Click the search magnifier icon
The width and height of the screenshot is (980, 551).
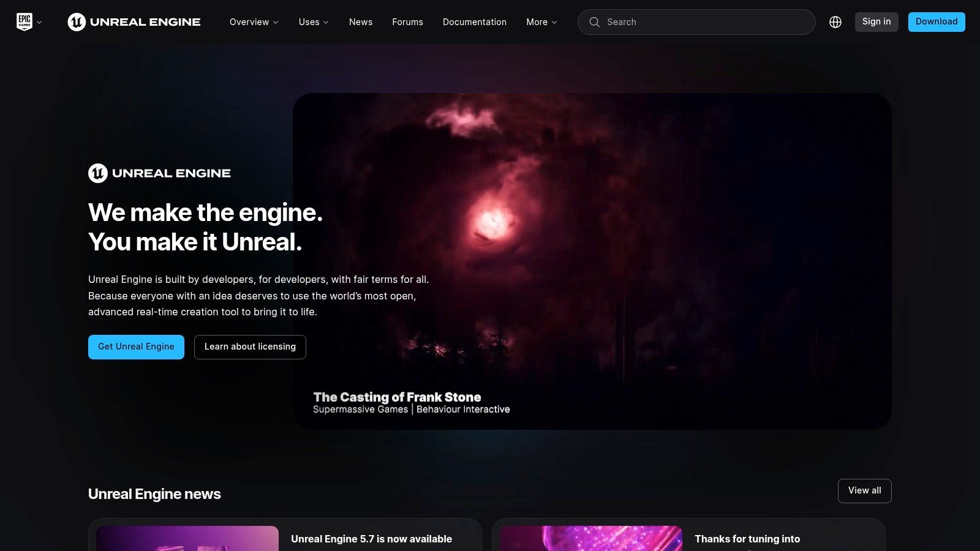(x=594, y=22)
